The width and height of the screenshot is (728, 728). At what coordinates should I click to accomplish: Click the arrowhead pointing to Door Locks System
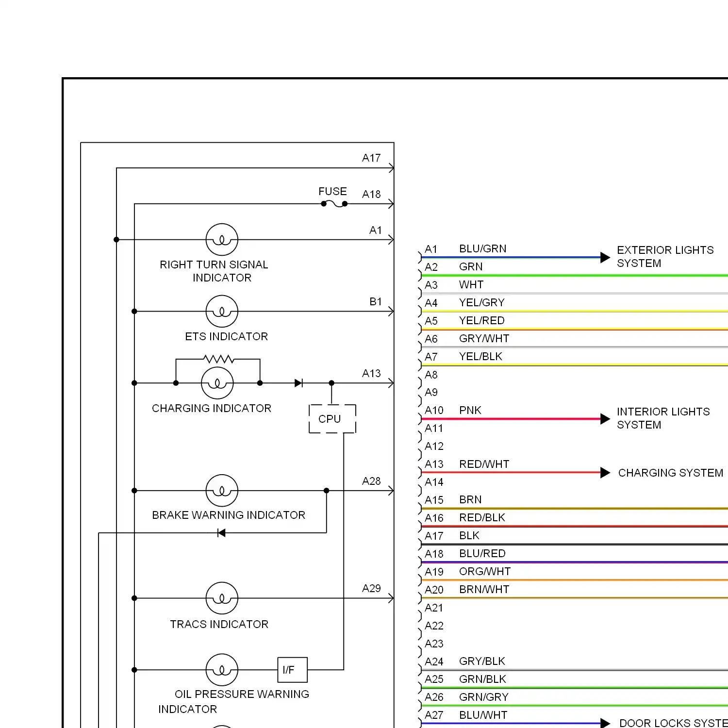click(605, 723)
